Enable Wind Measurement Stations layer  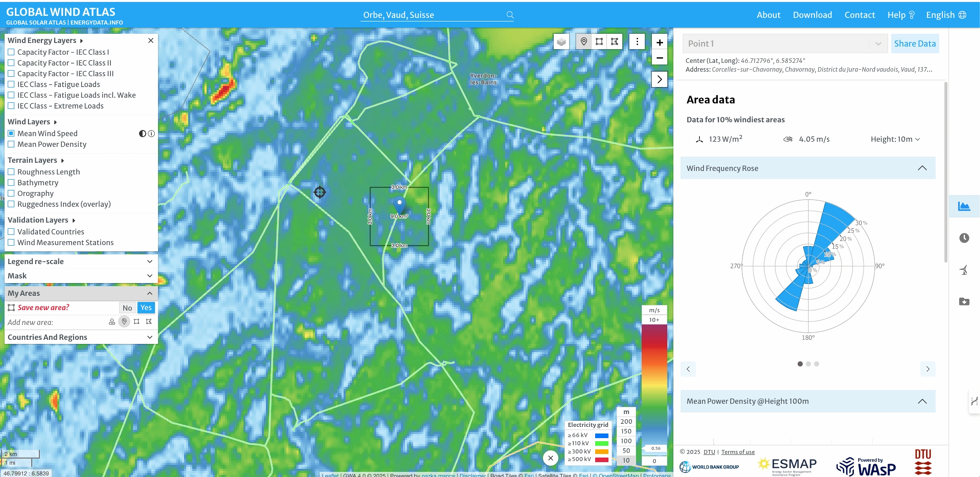coord(11,243)
